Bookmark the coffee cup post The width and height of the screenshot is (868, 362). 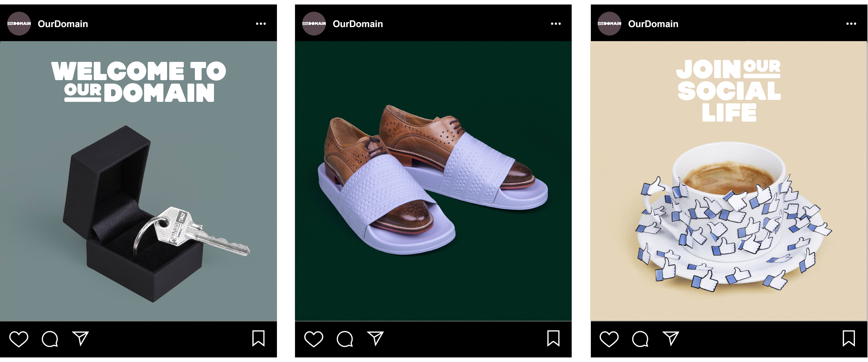pos(849,338)
